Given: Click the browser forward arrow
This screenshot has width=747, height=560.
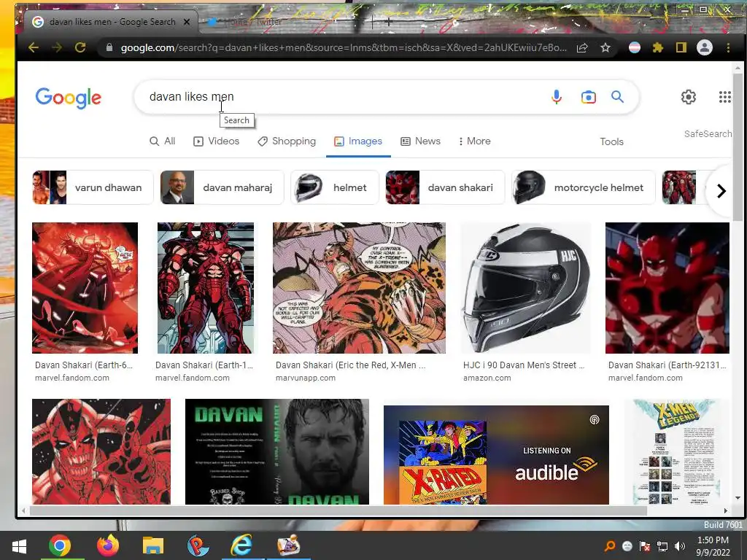Looking at the screenshot, I should point(57,47).
